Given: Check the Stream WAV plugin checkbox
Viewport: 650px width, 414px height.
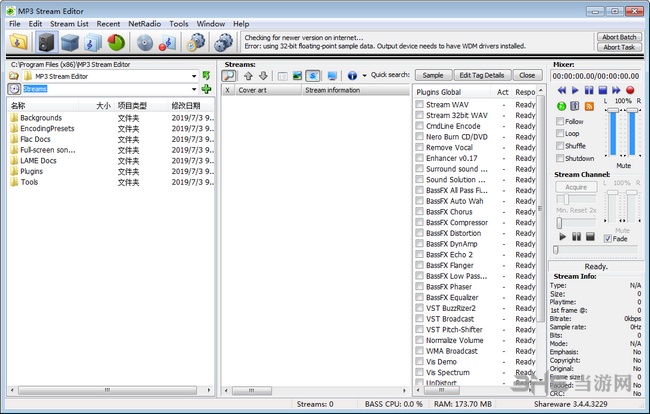Looking at the screenshot, I should tap(420, 104).
